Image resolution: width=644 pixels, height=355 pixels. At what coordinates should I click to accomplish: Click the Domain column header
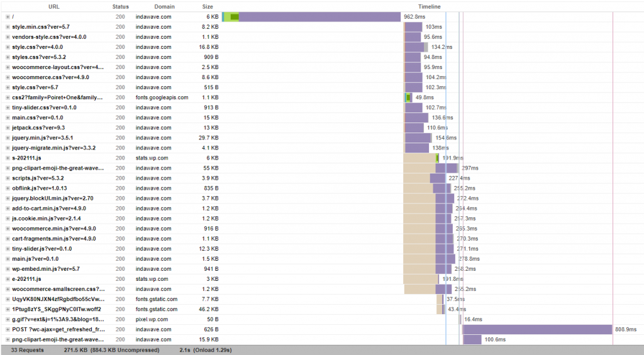tap(164, 6)
